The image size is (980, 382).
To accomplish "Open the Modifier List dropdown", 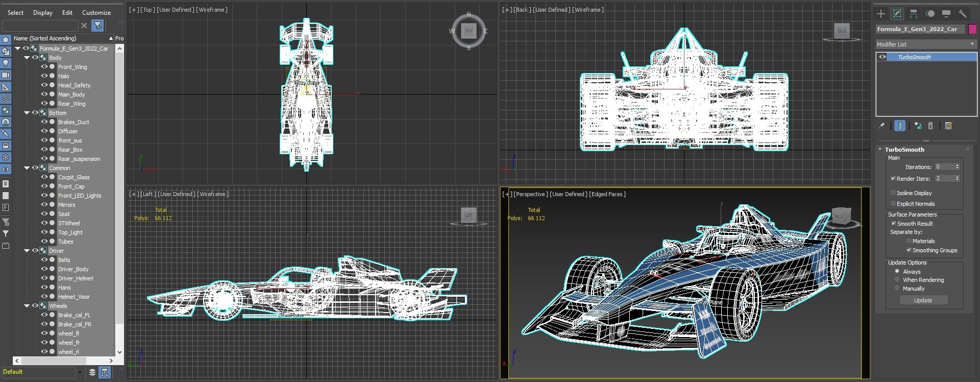I will tap(926, 44).
